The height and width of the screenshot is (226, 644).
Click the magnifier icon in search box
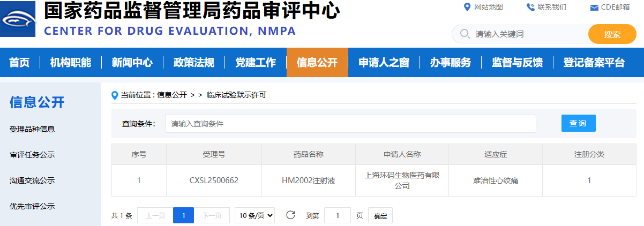pyautogui.click(x=464, y=34)
